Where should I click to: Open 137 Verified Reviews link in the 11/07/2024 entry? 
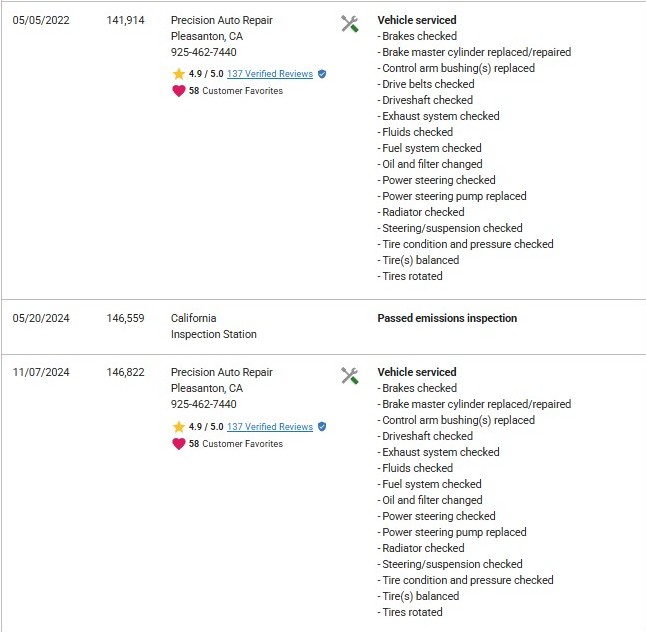coord(269,426)
